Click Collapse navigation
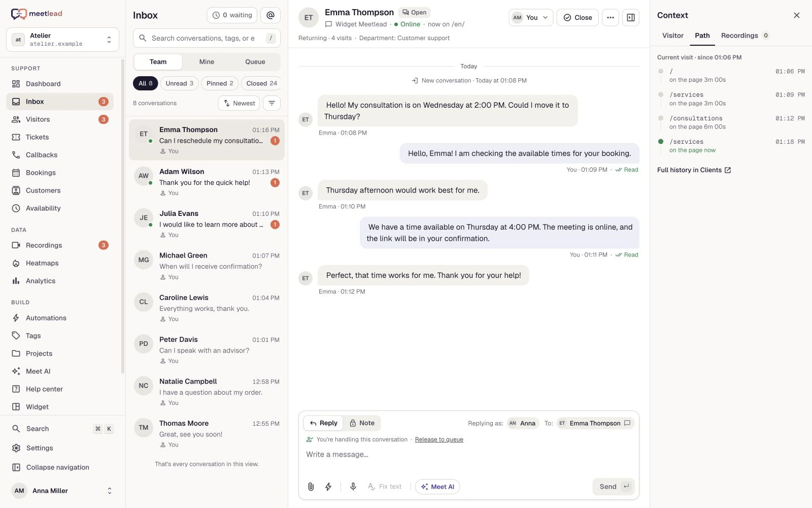The height and width of the screenshot is (508, 812). pyautogui.click(x=60, y=467)
